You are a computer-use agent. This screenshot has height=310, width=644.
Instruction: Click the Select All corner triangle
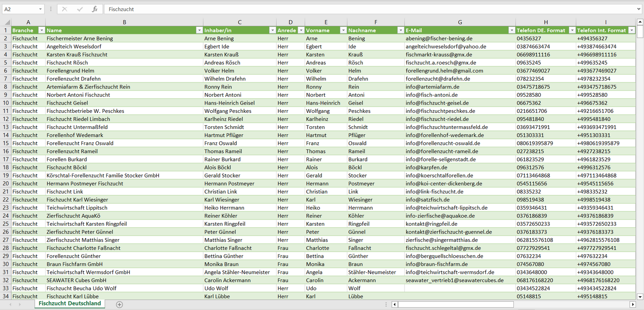click(x=7, y=22)
